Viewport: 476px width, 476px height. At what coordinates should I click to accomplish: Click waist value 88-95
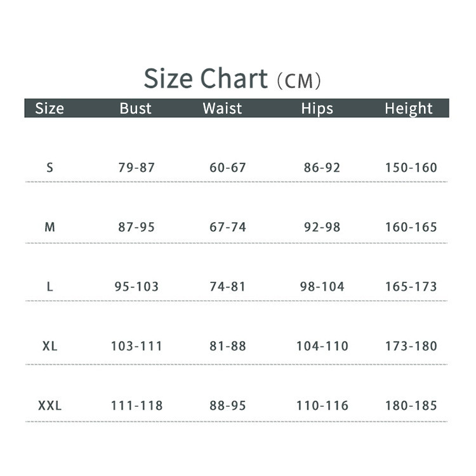(x=227, y=406)
